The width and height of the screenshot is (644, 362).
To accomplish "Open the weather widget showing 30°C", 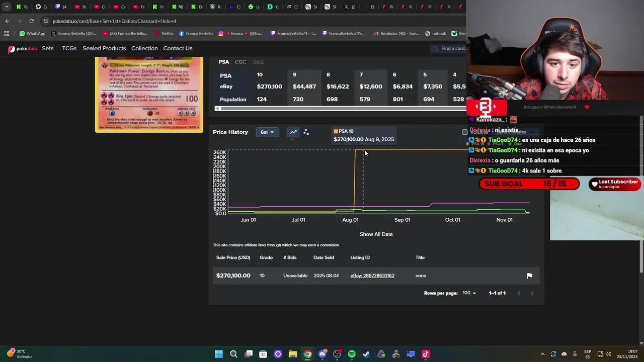I will click(x=19, y=354).
